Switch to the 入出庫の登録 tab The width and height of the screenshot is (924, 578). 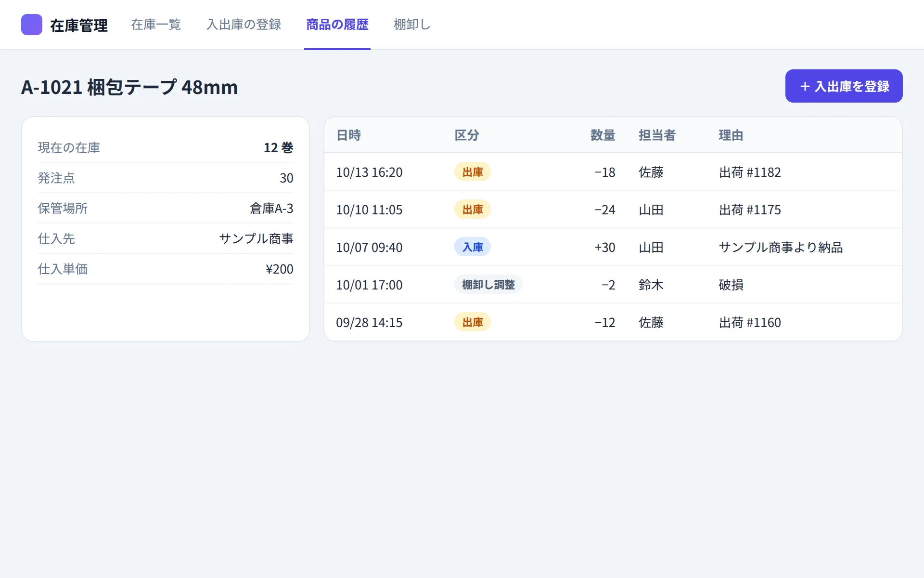click(x=244, y=25)
